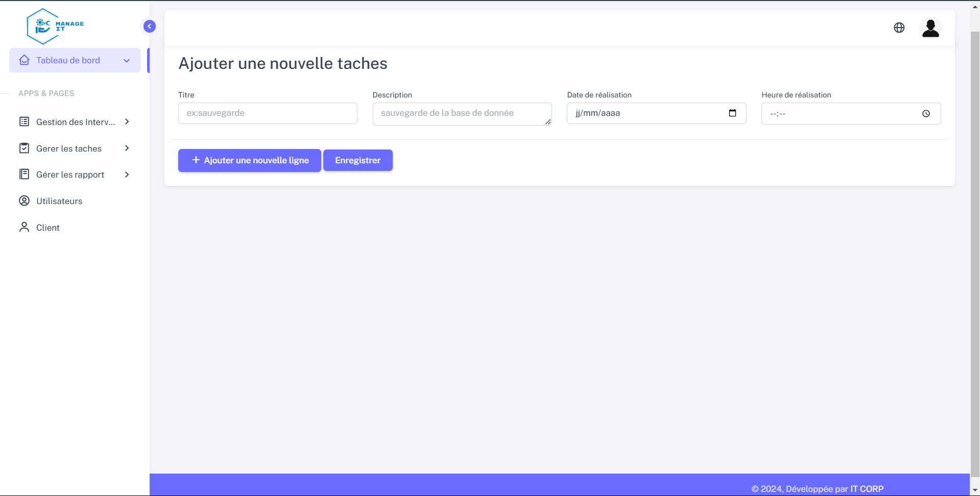Open the Client menu item
This screenshot has height=496, width=980.
[48, 228]
